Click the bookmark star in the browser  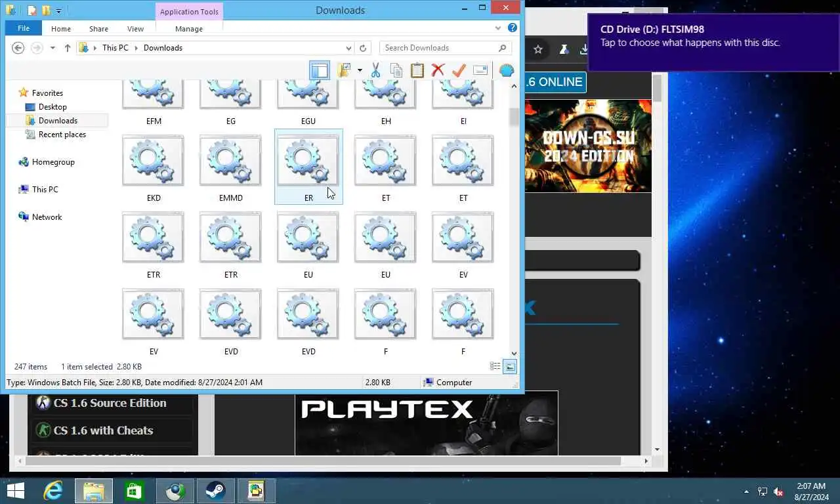tap(538, 49)
